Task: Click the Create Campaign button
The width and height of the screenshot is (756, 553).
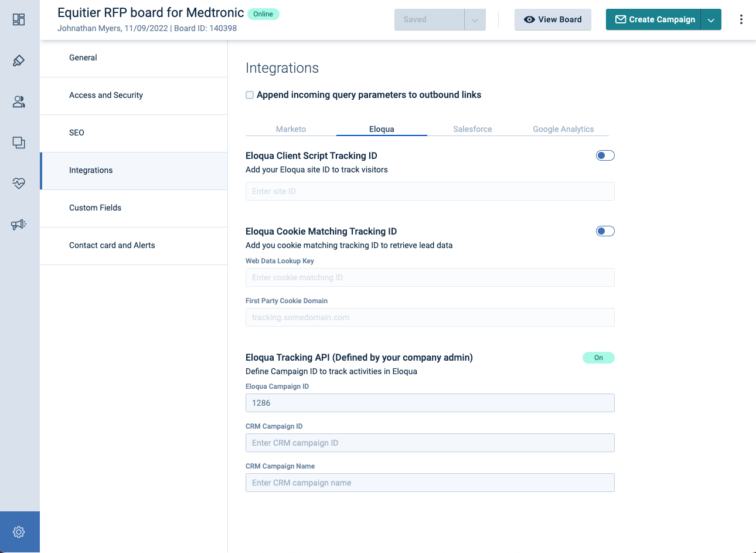Action: [x=654, y=19]
